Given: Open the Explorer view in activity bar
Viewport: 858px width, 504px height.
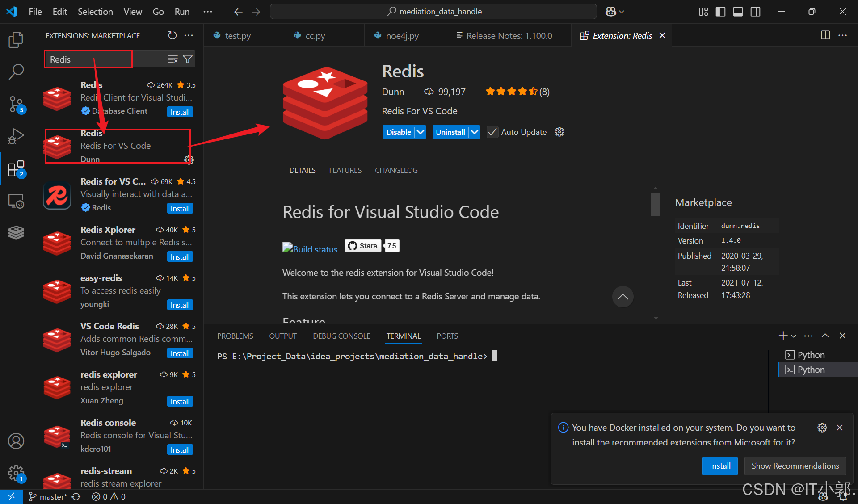Looking at the screenshot, I should click(x=16, y=40).
